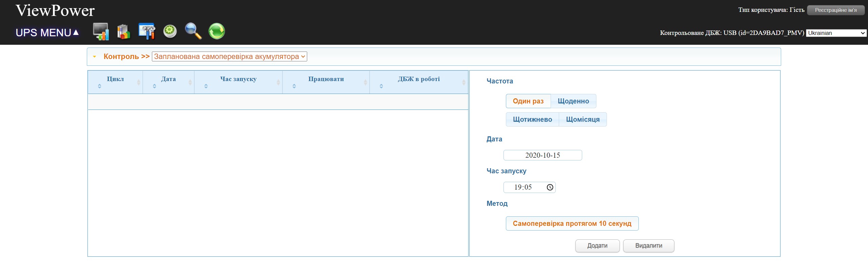Viewport: 868px width, 274px height.
Task: Click the green gear button icon
Action: (170, 32)
